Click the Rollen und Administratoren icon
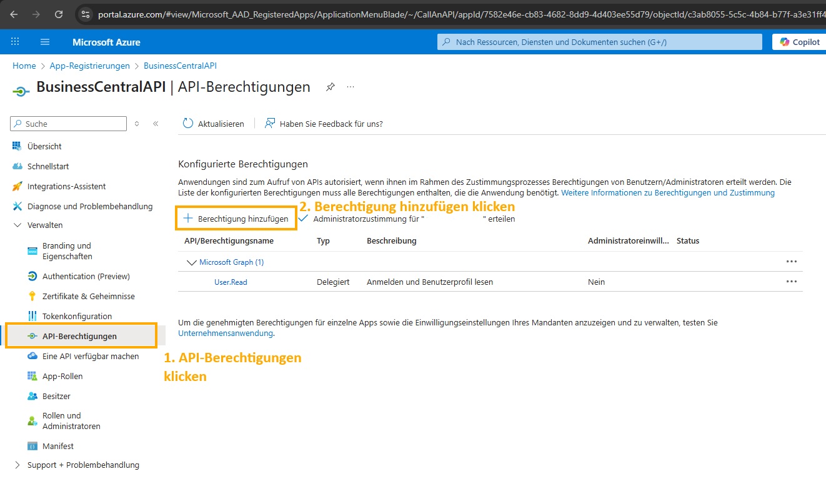This screenshot has width=826, height=504. pyautogui.click(x=32, y=421)
